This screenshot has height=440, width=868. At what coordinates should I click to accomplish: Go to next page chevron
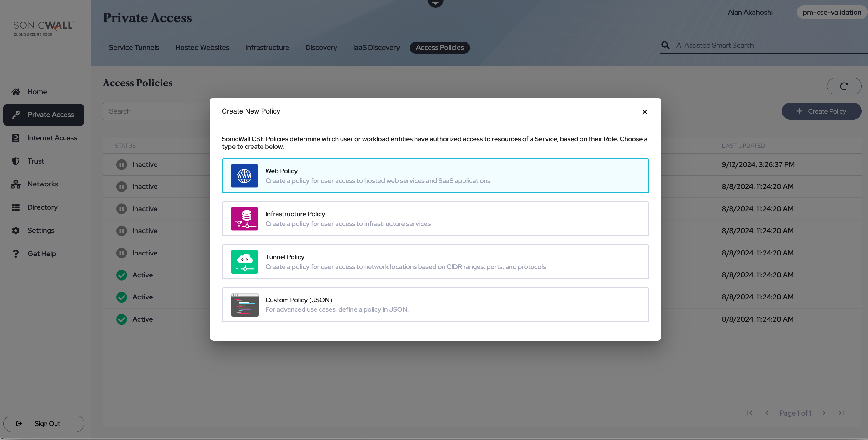pos(823,413)
